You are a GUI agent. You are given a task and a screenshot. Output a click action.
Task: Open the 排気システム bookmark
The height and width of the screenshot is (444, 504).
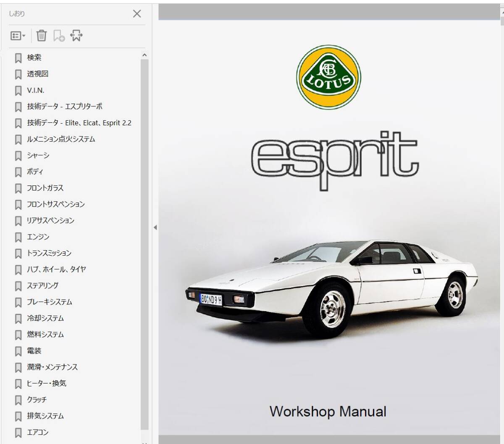click(45, 416)
